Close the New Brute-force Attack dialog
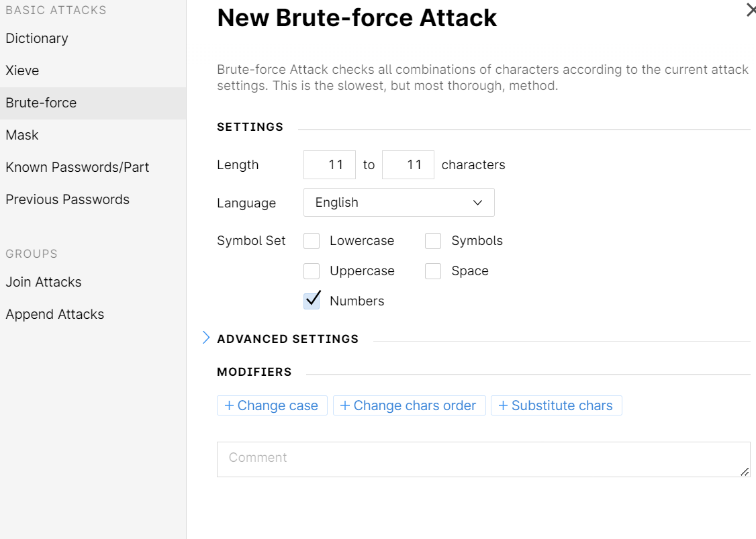 coord(751,11)
